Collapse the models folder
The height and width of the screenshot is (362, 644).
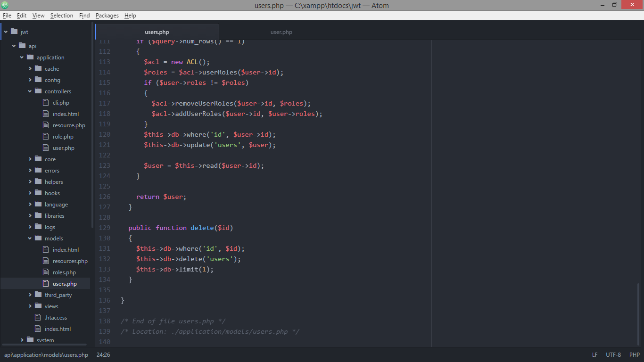(x=30, y=238)
